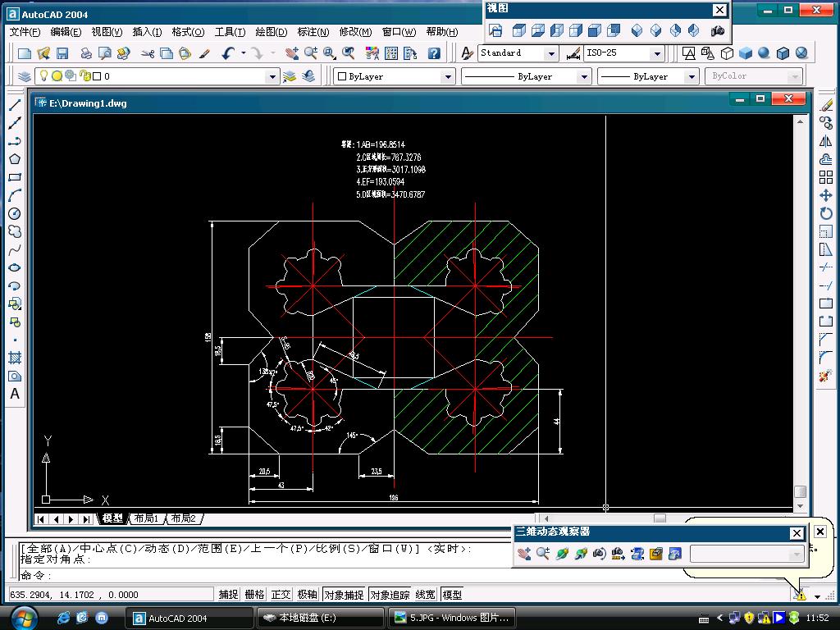Open the ISO-25 dimension style dropdown
Viewport: 840px width, 630px height.
click(657, 53)
